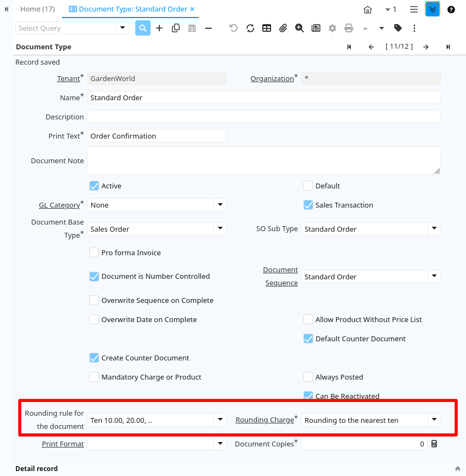Create a new record with plus icon
The height and width of the screenshot is (476, 466).
click(x=159, y=28)
